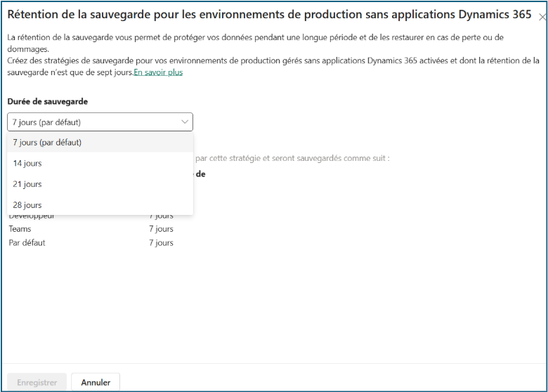Viewport: 548px width, 392px height.
Task: Click the Durée de sauvegarde field label
Action: coord(47,101)
